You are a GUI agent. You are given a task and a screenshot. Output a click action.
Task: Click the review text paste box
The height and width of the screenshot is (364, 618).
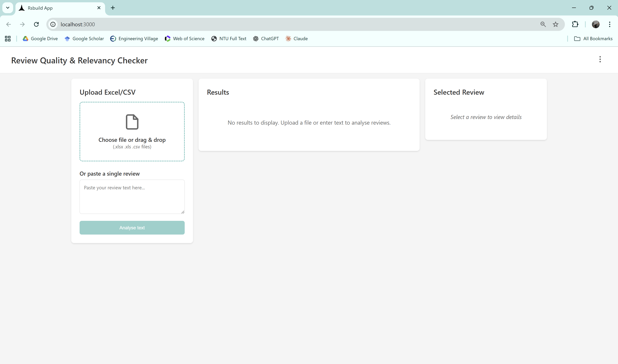132,197
